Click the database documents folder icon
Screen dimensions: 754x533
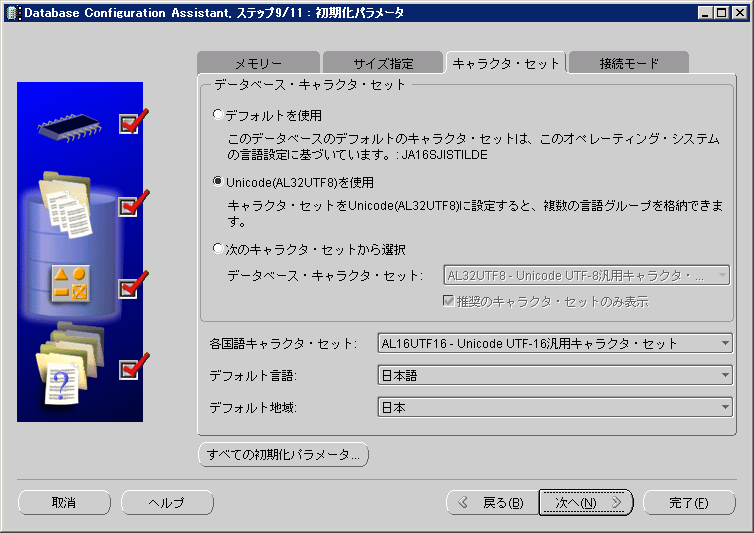(66, 204)
